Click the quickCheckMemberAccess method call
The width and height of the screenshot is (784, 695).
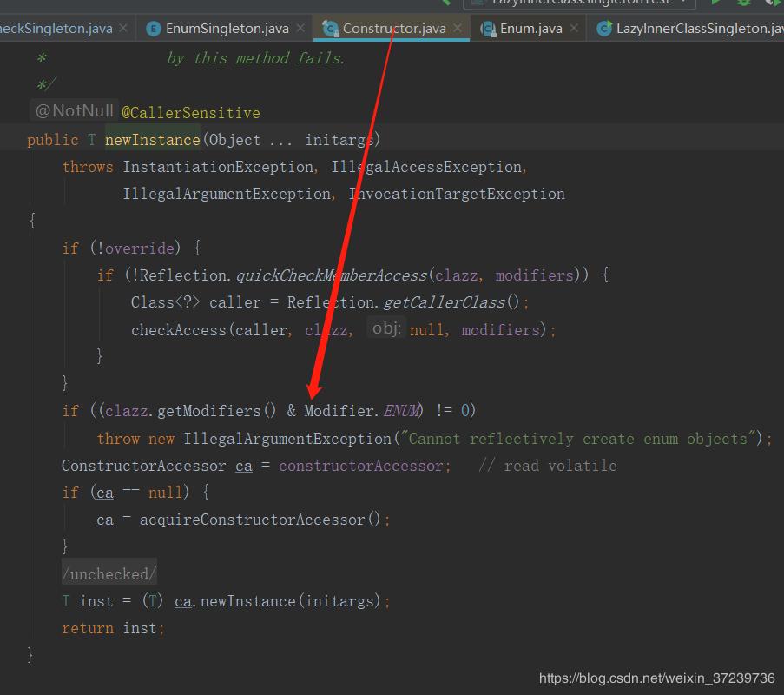click(x=331, y=275)
